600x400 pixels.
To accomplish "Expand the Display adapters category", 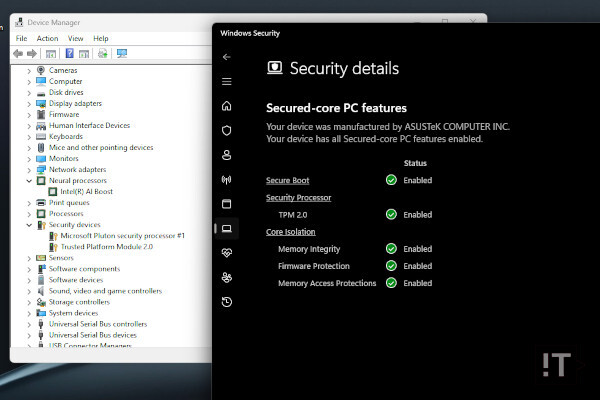I will [29, 103].
